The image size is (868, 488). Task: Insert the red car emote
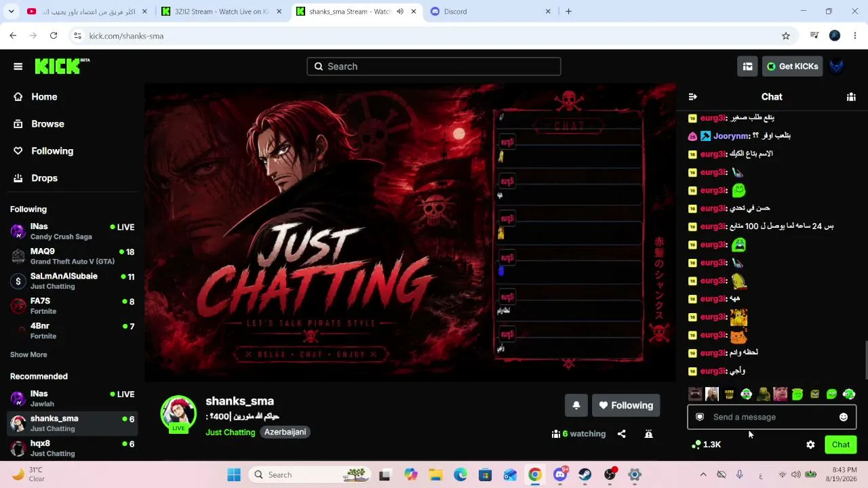point(695,394)
